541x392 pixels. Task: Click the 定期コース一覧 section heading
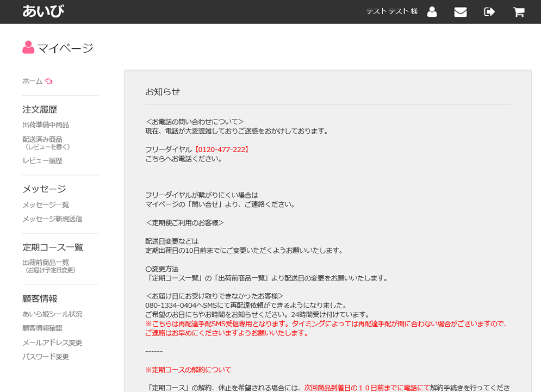pyautogui.click(x=53, y=247)
